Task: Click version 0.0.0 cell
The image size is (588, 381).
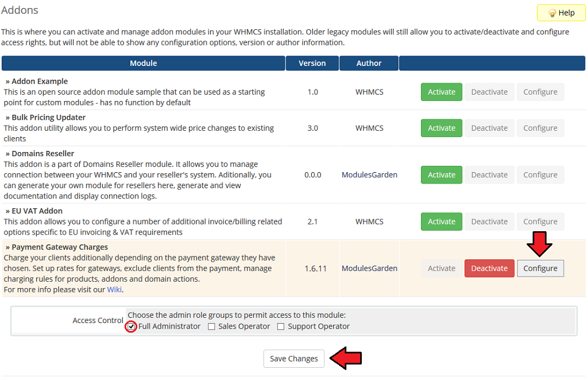Action: pyautogui.click(x=312, y=175)
